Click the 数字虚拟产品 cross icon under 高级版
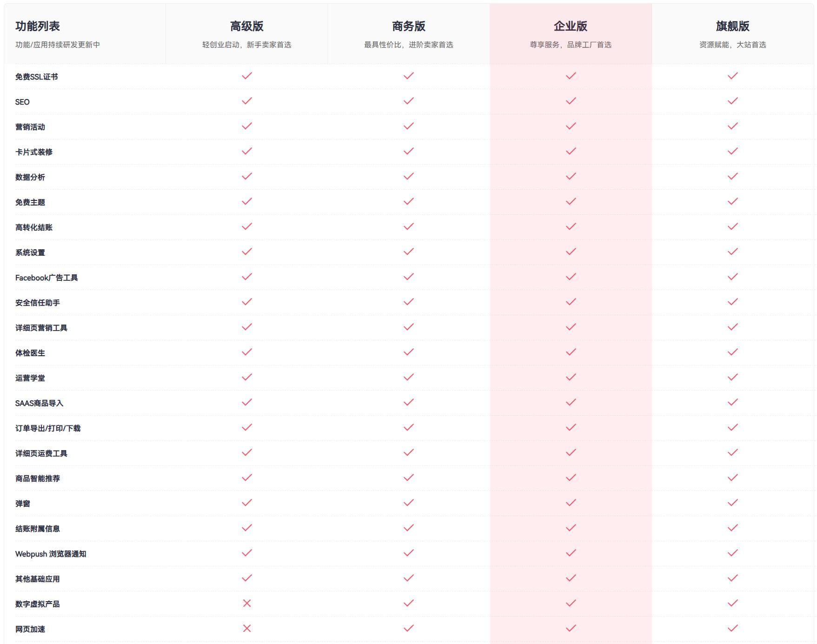The width and height of the screenshot is (817, 644). pyautogui.click(x=247, y=603)
